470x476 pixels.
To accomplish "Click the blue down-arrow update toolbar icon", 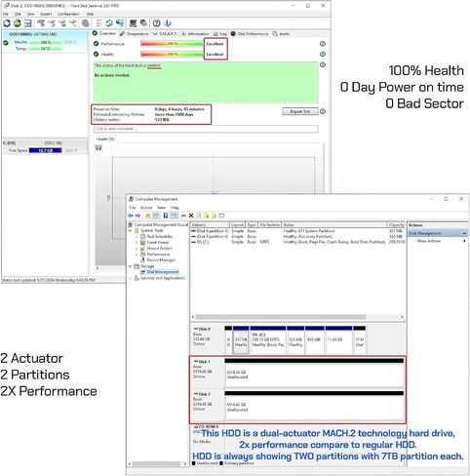I will click(167, 23).
